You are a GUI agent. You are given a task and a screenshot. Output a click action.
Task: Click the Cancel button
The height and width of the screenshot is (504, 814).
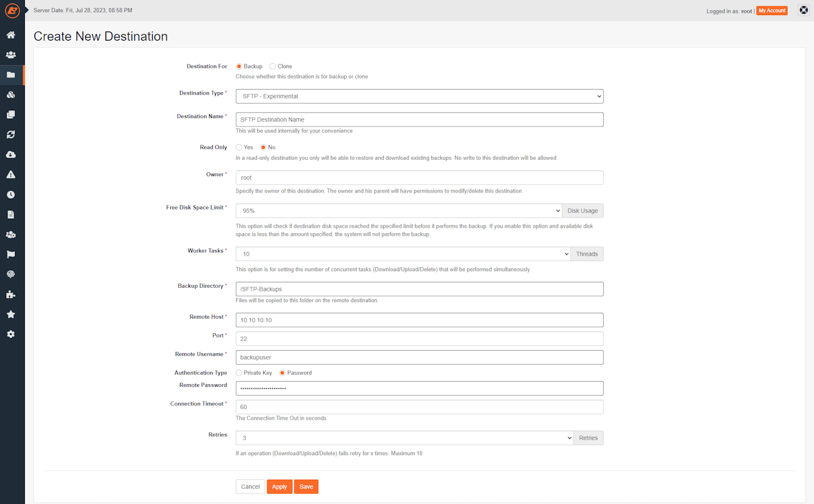pyautogui.click(x=250, y=486)
